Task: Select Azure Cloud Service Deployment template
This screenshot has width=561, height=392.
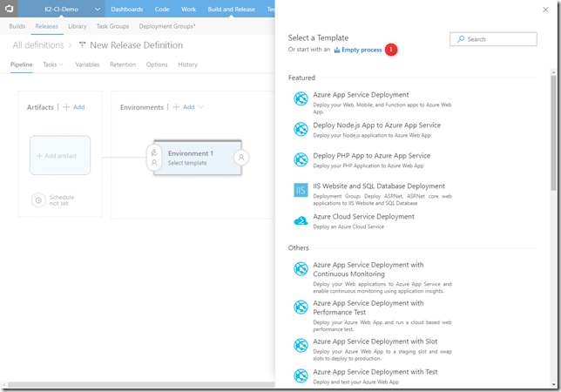Action: point(363,217)
